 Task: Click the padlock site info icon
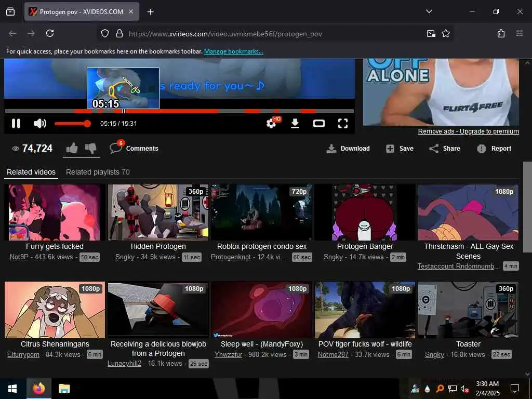(119, 33)
